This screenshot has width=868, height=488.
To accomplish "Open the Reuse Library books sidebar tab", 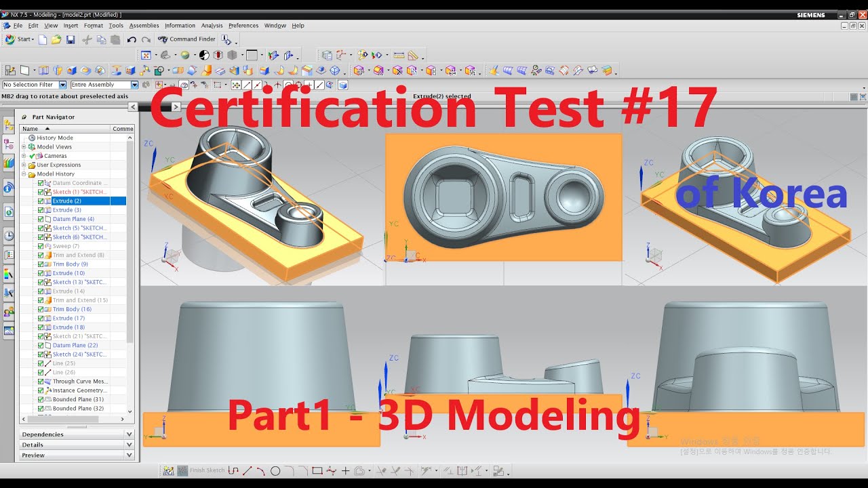I will [9, 163].
